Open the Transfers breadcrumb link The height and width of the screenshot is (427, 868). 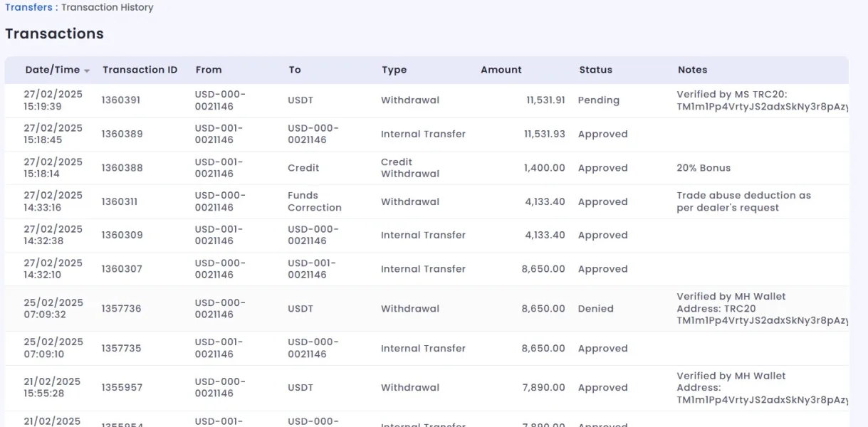[x=28, y=7]
